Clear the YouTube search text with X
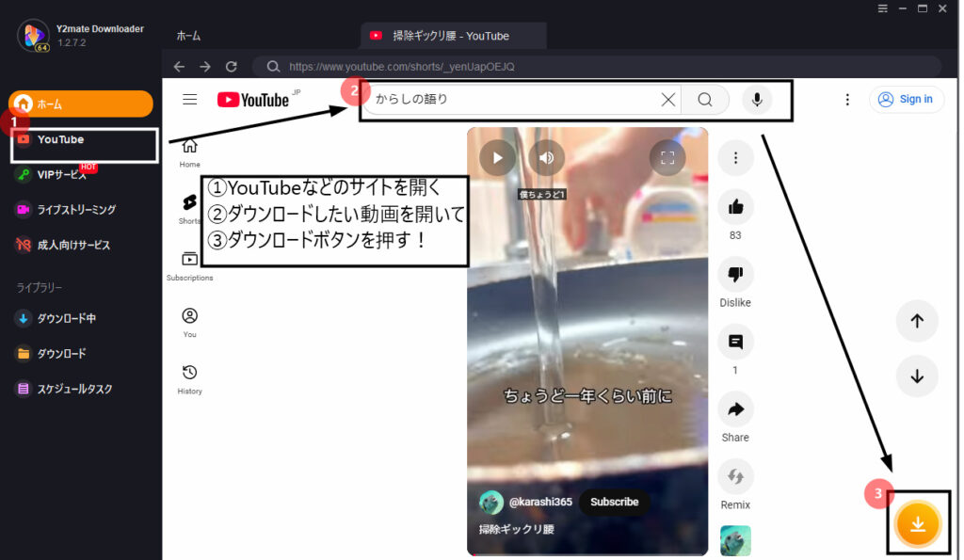The image size is (964, 560). click(667, 100)
